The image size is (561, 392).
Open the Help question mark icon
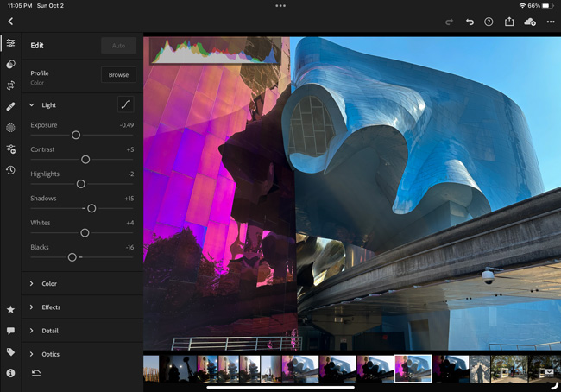489,22
